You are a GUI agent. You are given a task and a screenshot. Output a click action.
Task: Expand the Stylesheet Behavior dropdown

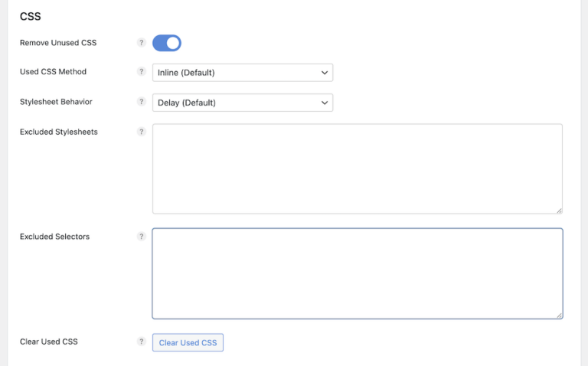point(243,103)
